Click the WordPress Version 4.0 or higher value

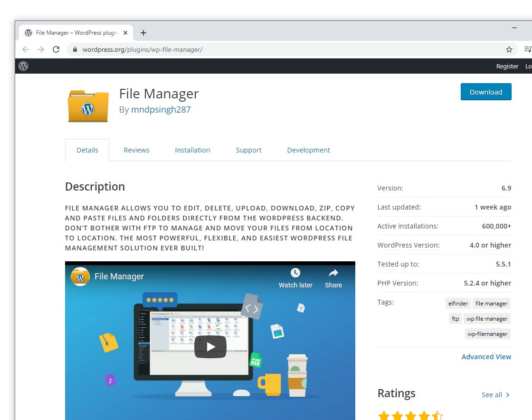pos(490,245)
